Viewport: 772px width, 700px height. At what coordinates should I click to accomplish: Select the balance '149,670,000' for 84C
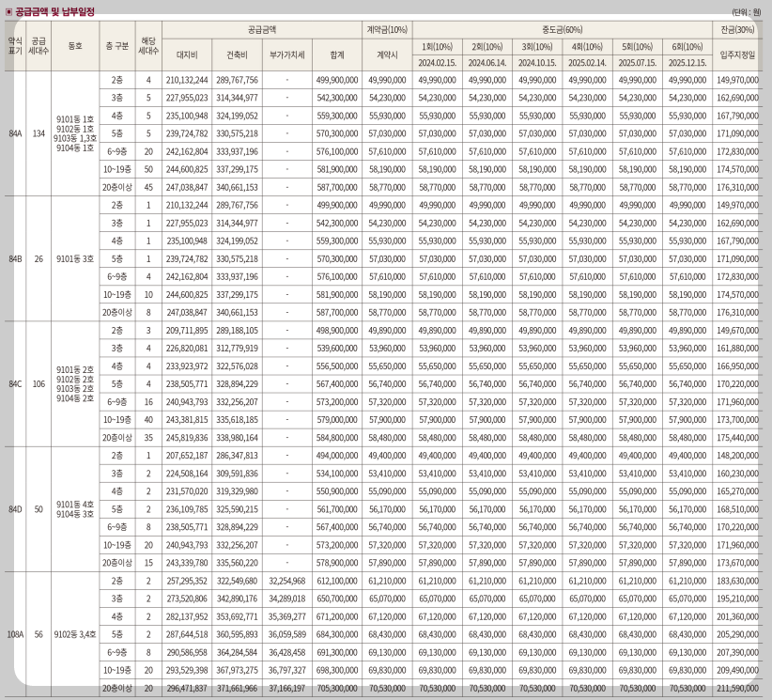[x=737, y=330]
